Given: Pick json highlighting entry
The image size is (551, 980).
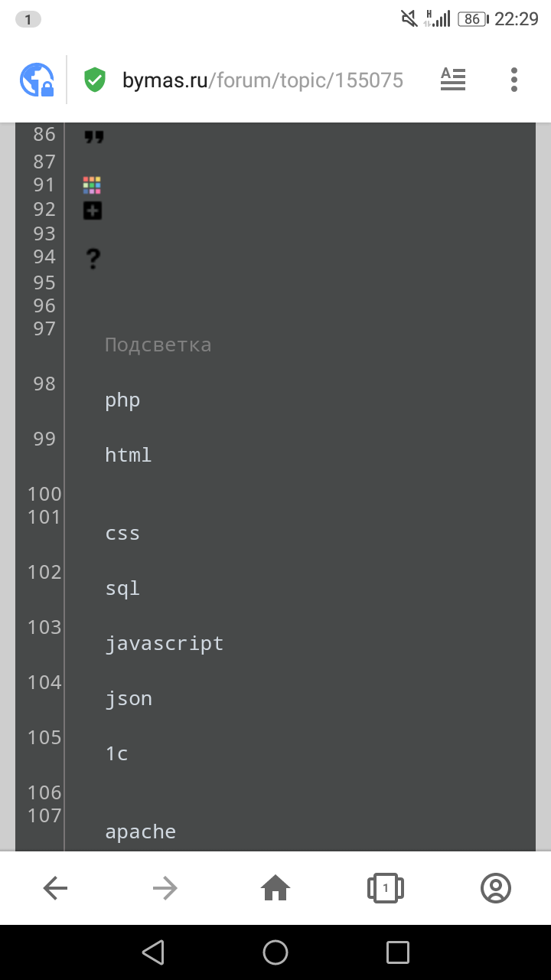Looking at the screenshot, I should (129, 699).
